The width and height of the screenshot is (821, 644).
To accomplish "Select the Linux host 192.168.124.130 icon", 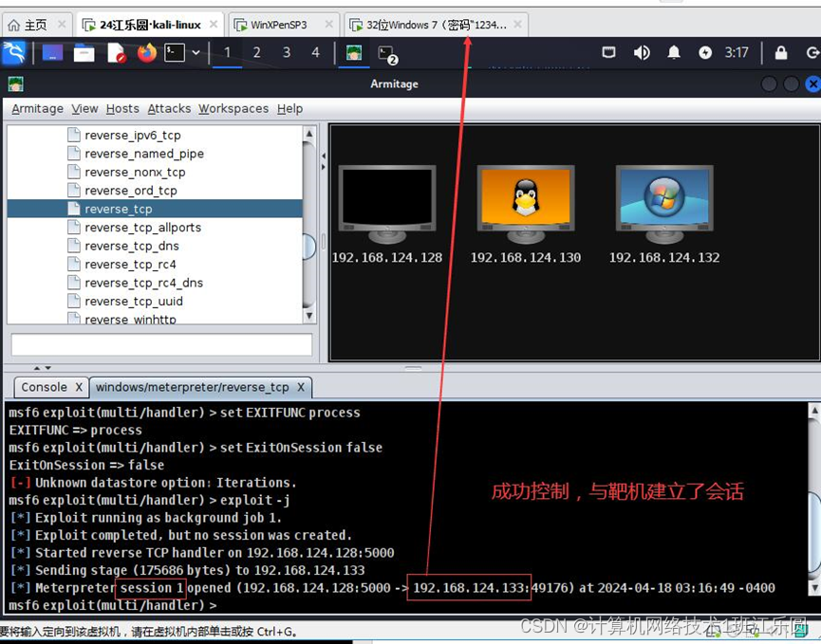I will coord(526,204).
